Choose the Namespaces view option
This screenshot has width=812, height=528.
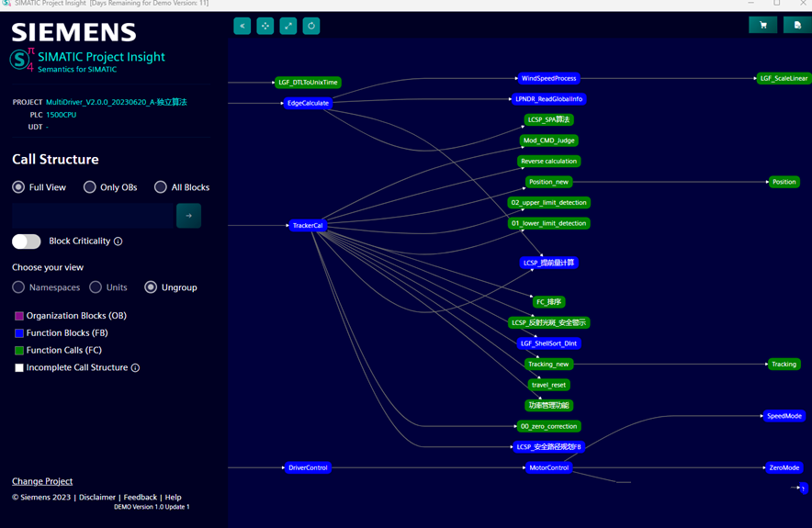pyautogui.click(x=18, y=287)
